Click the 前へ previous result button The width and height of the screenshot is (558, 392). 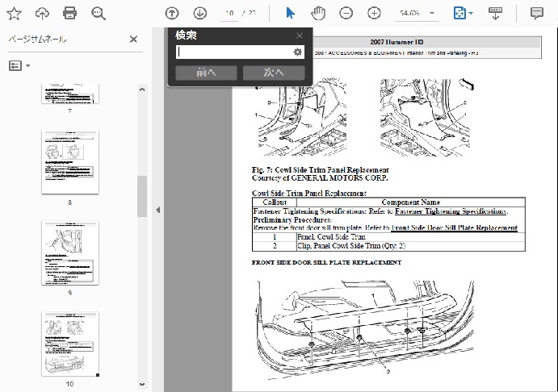(206, 73)
